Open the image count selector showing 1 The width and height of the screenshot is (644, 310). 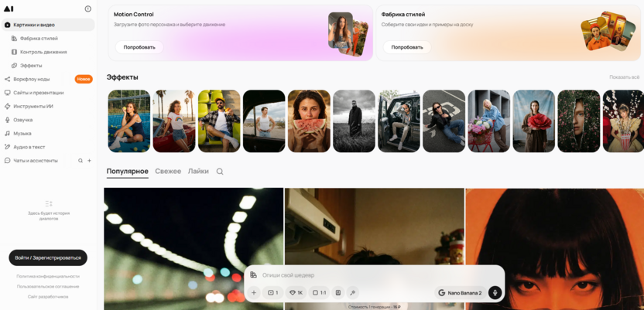(x=272, y=293)
